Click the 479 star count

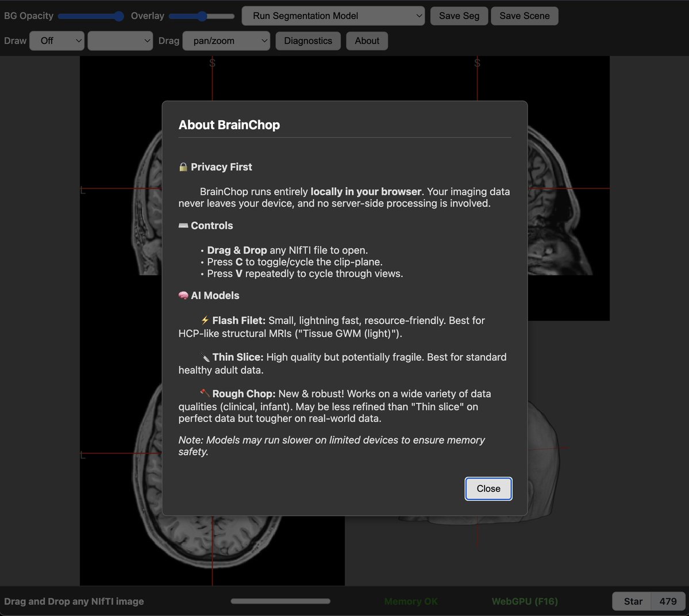[x=668, y=601]
